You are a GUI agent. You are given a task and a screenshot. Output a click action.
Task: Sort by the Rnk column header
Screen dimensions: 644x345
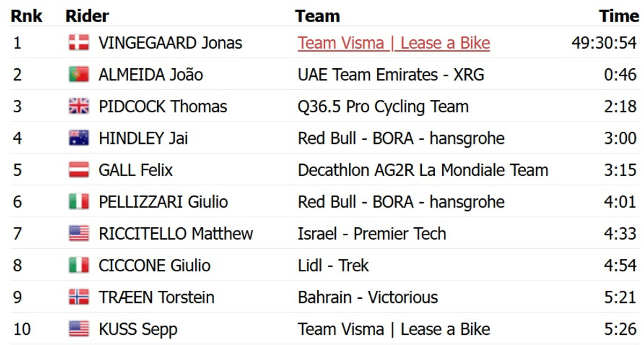(27, 16)
